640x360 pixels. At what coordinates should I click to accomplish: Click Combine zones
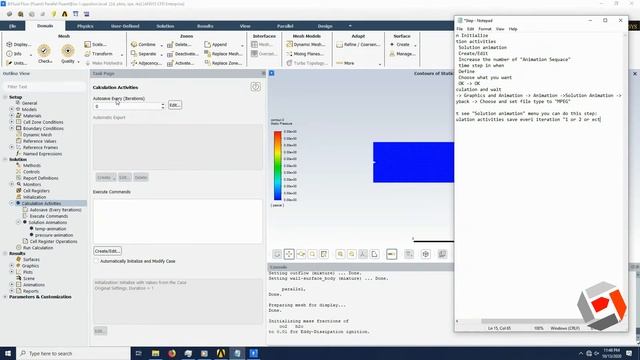click(143, 44)
